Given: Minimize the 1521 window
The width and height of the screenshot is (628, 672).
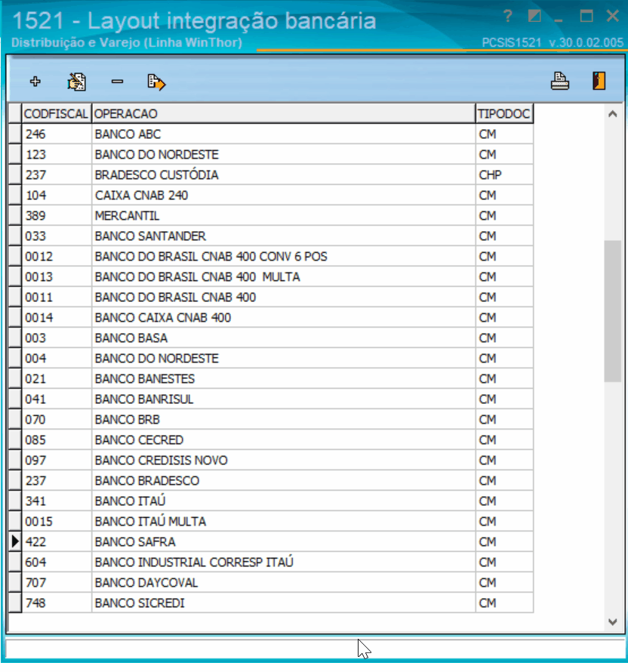Looking at the screenshot, I should tap(559, 20).
